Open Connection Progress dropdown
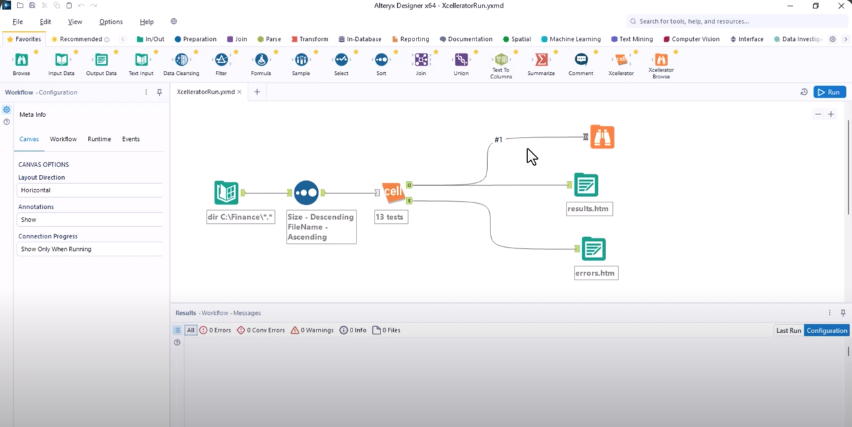The image size is (852, 427). (x=90, y=249)
